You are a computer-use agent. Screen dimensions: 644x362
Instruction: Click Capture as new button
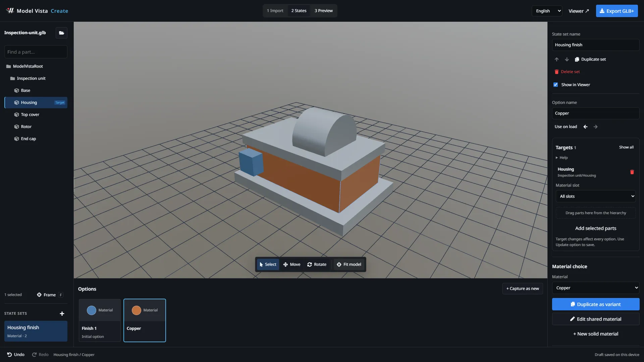coord(523,289)
